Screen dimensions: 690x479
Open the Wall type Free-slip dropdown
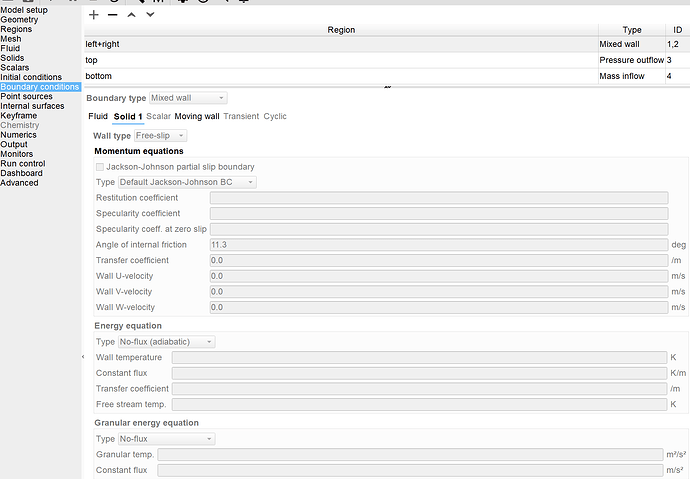click(x=161, y=136)
